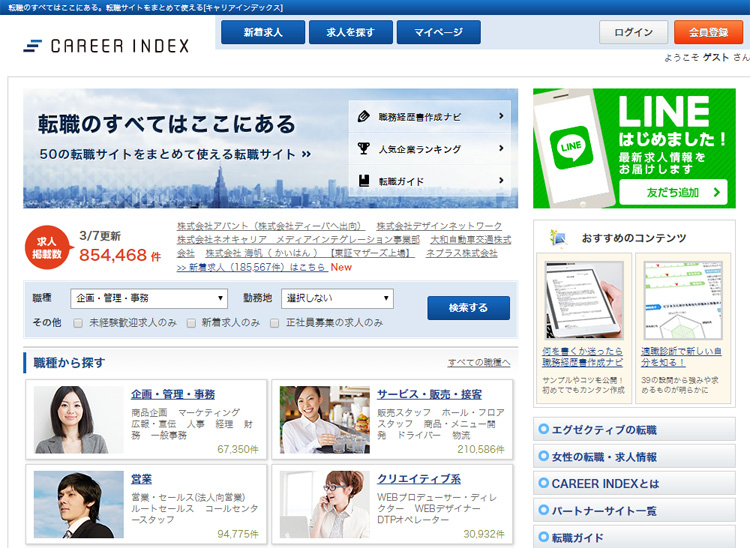
Task: Click the 67,350件 job count
Action: [238, 449]
